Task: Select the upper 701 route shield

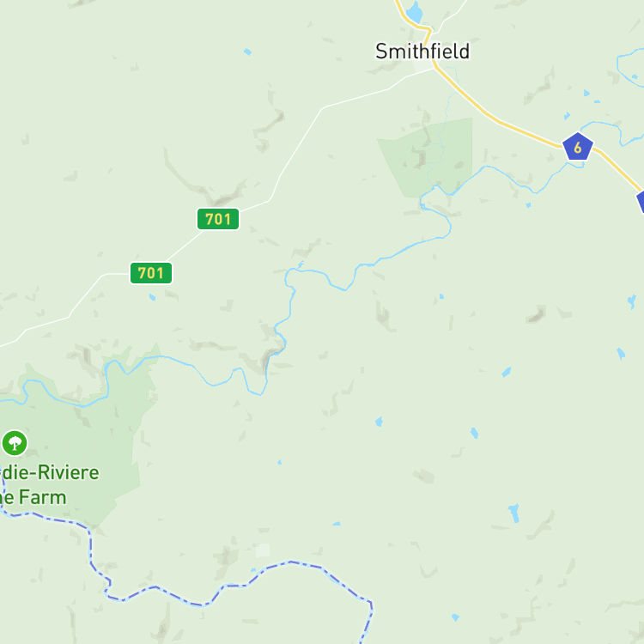Action: click(x=218, y=219)
